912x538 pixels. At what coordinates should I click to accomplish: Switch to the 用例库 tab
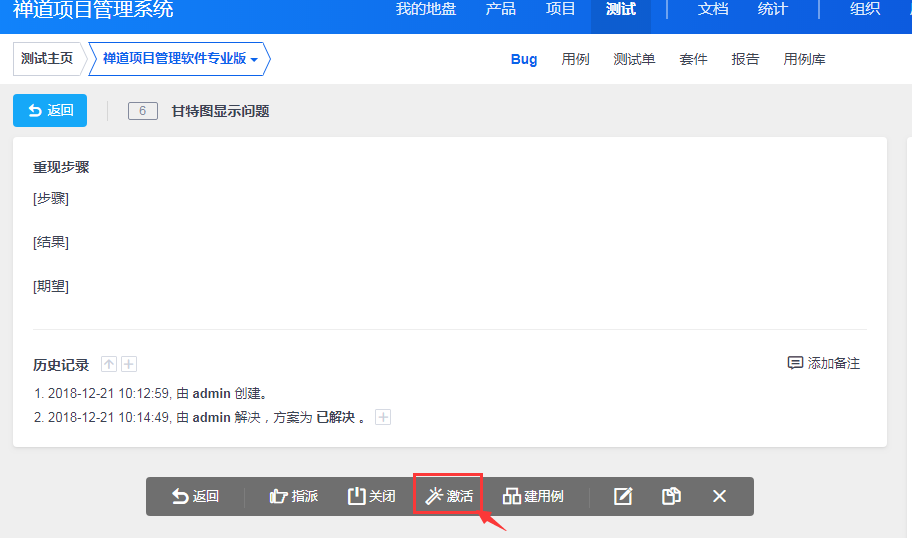[x=804, y=59]
